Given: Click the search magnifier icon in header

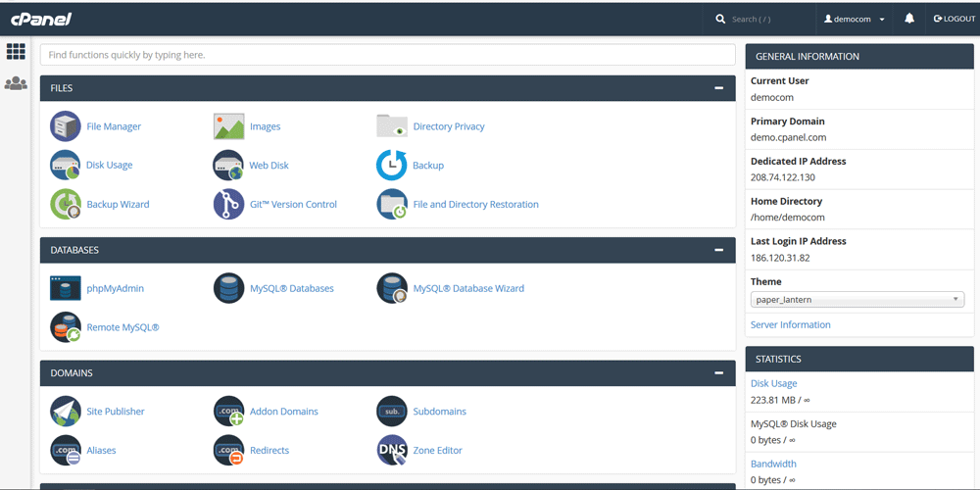Looking at the screenshot, I should 720,20.
